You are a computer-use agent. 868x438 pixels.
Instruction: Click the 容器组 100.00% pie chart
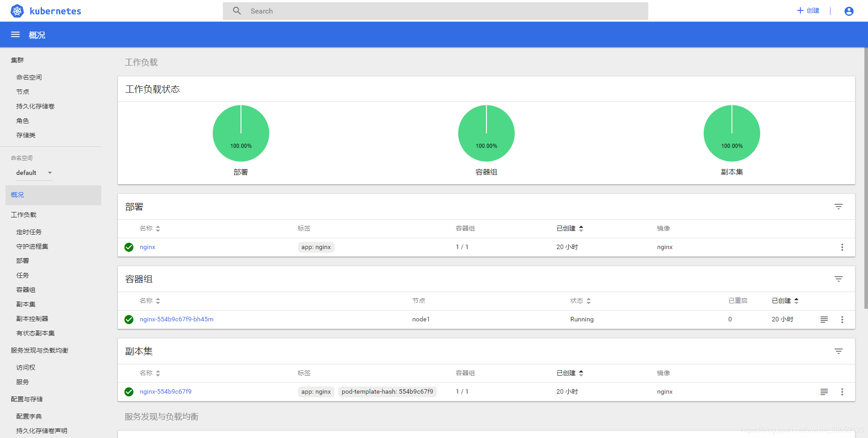click(x=486, y=133)
